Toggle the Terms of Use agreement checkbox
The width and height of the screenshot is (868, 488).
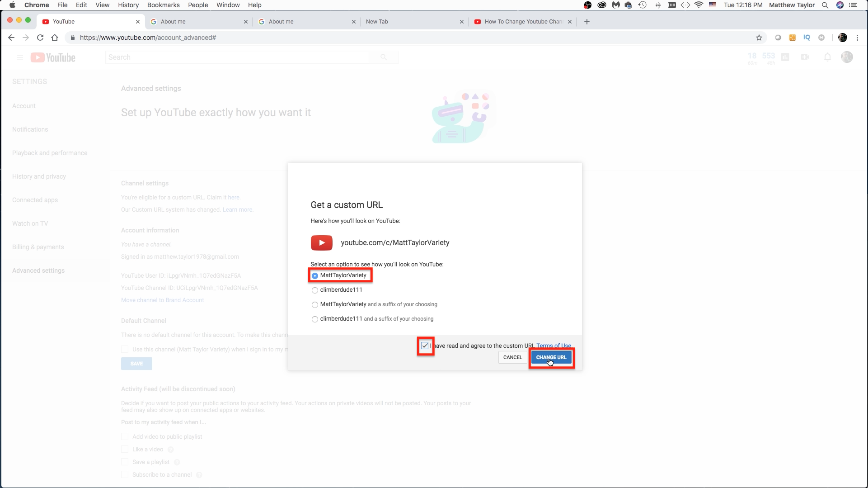click(425, 346)
